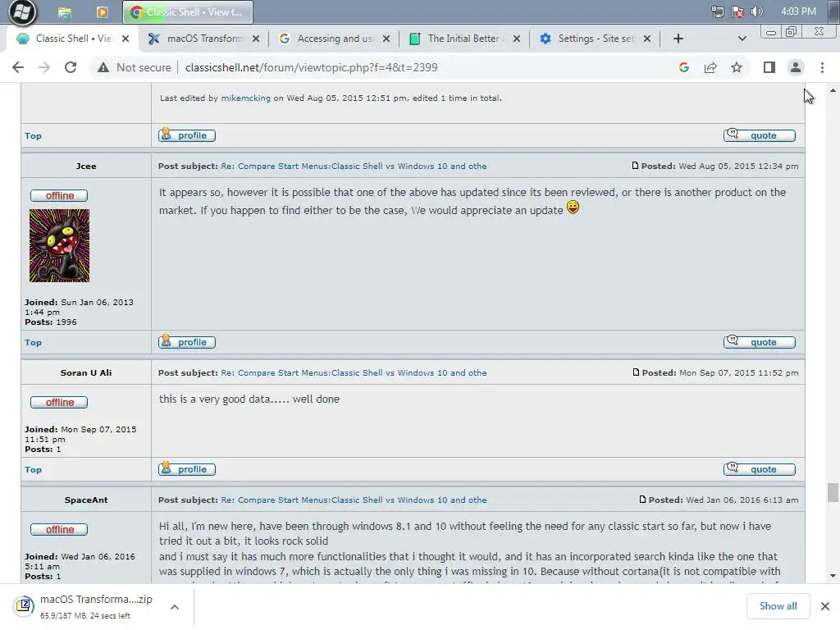The image size is (840, 630).
Task: Quote Jcee's post
Action: 760,342
